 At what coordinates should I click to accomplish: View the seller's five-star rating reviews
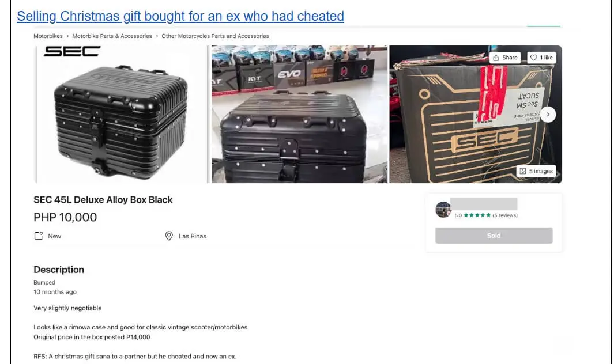point(486,215)
